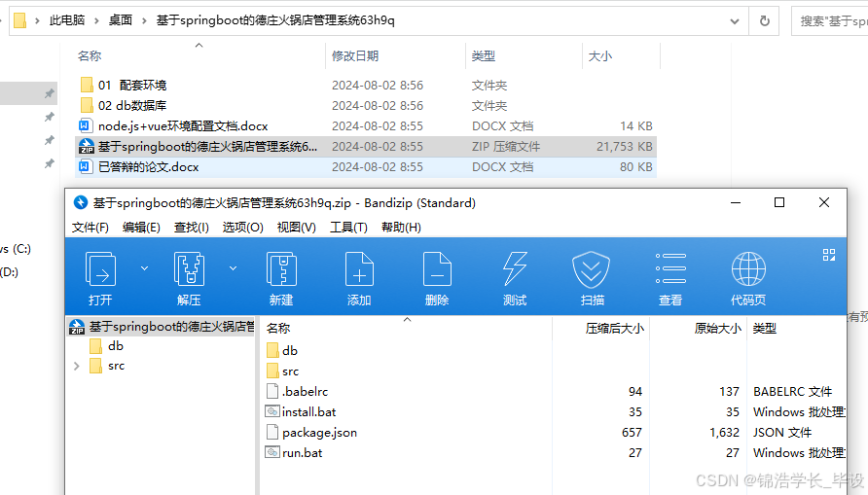Click the New archive (新建) icon
The image size is (868, 495).
pos(281,268)
